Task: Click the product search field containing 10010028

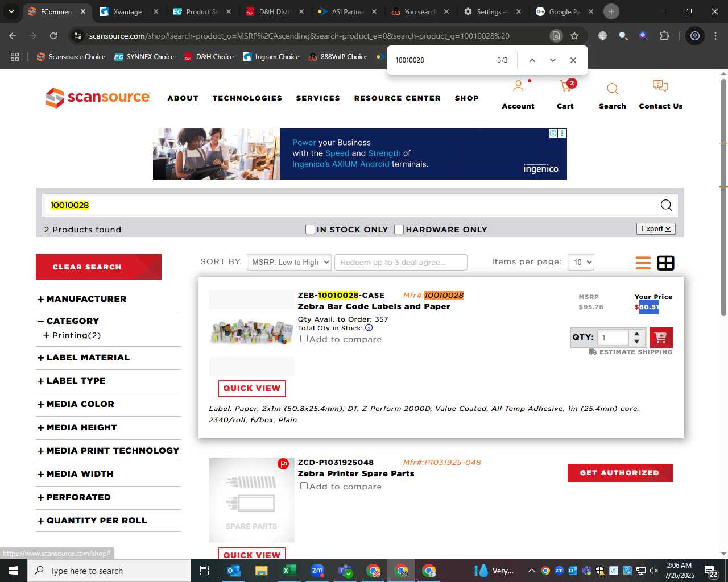Action: pyautogui.click(x=360, y=205)
